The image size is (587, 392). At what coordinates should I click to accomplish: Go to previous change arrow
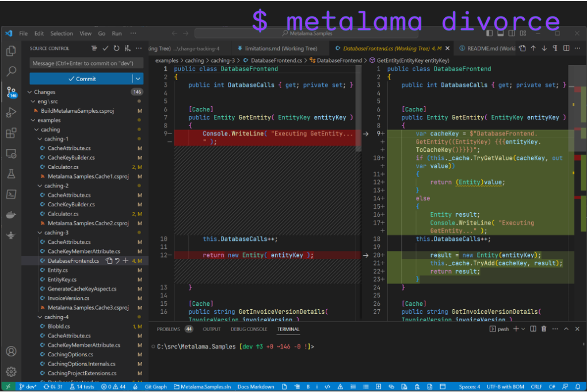coord(533,48)
